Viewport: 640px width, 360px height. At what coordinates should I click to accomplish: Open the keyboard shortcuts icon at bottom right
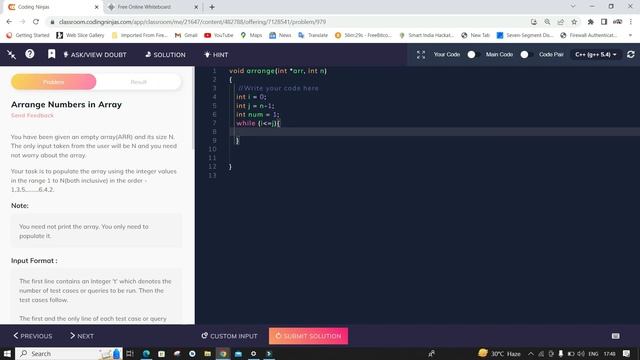pyautogui.click(x=616, y=336)
